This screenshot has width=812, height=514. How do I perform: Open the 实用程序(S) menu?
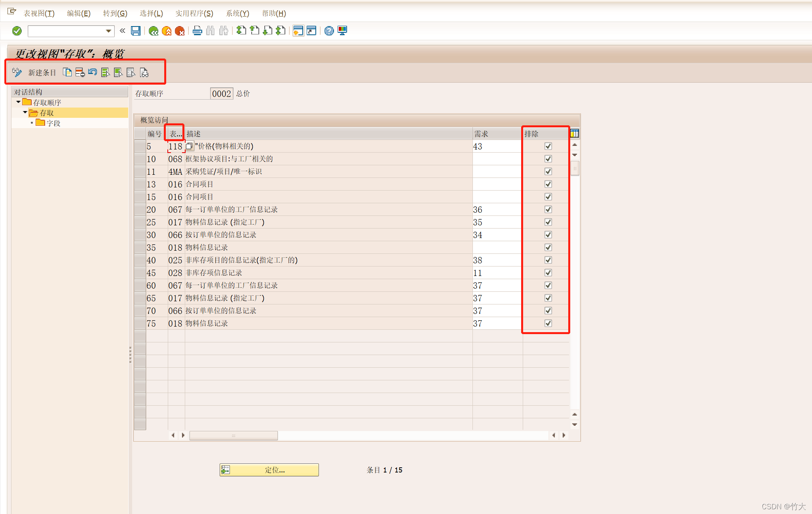click(x=194, y=13)
